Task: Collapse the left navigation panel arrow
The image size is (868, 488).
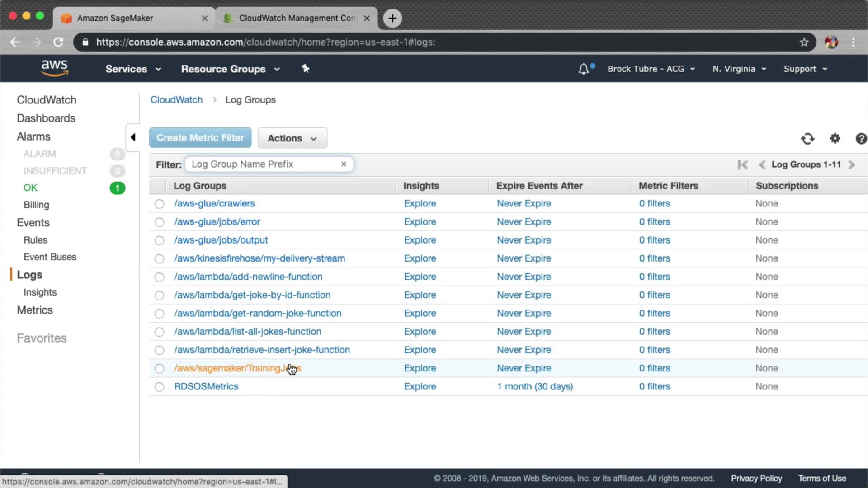Action: [133, 137]
